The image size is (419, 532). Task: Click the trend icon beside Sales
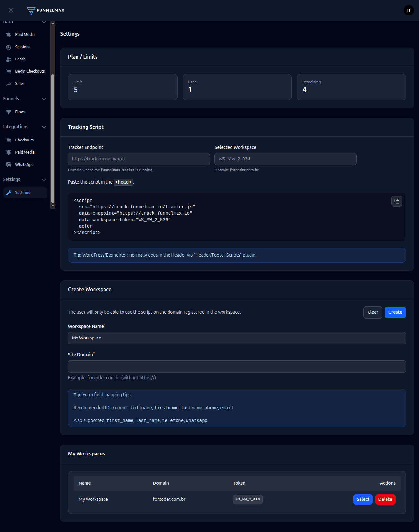(9, 84)
